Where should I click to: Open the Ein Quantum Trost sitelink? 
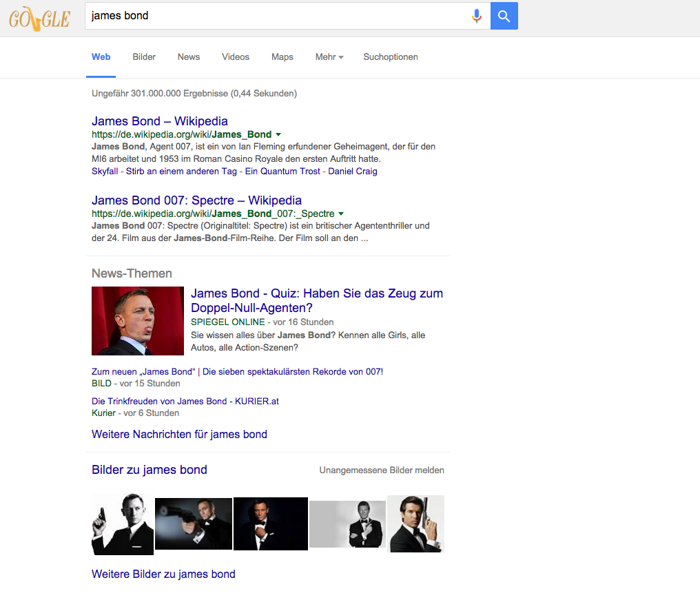(x=282, y=172)
